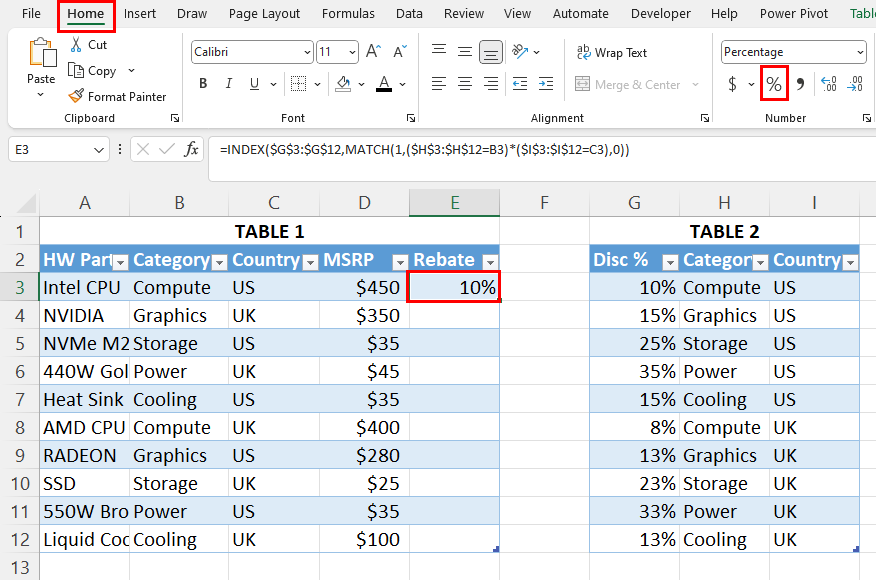Open the Rebate column filter dropdown
876x580 pixels.
[490, 262]
